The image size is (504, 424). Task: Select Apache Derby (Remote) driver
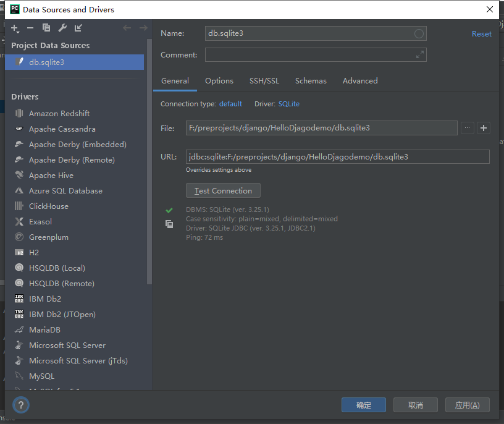coord(74,160)
